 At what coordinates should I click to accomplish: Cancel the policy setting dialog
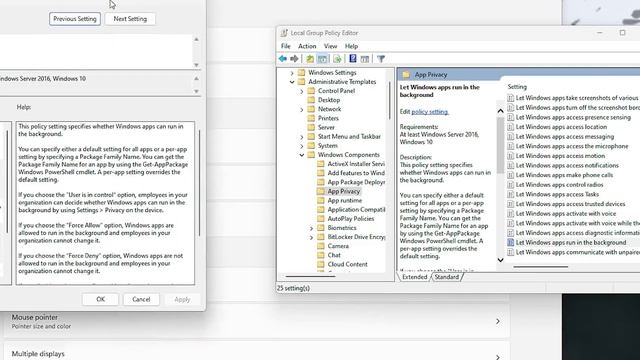pos(141,299)
